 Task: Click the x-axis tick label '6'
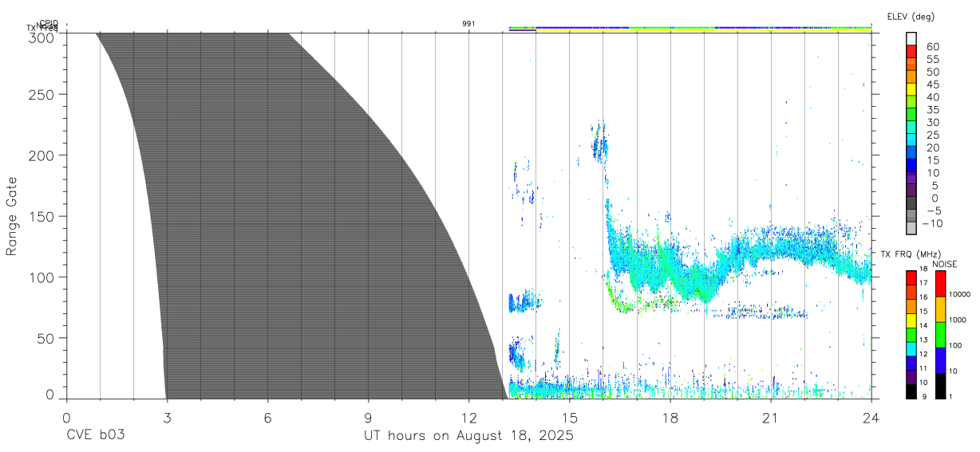267,419
